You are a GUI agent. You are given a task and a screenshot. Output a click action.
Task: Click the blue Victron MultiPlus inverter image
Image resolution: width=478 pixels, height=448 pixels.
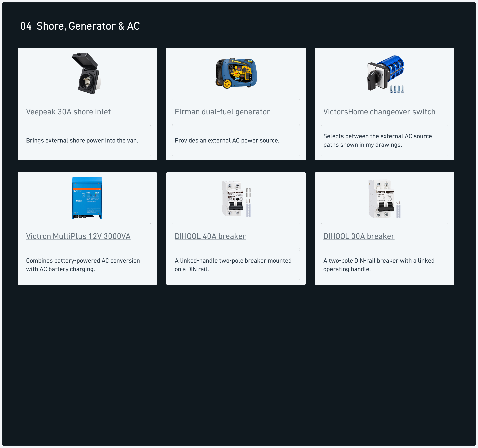coord(87,198)
